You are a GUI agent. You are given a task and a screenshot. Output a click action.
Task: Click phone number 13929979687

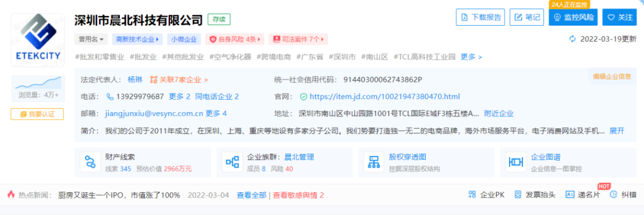click(140, 97)
